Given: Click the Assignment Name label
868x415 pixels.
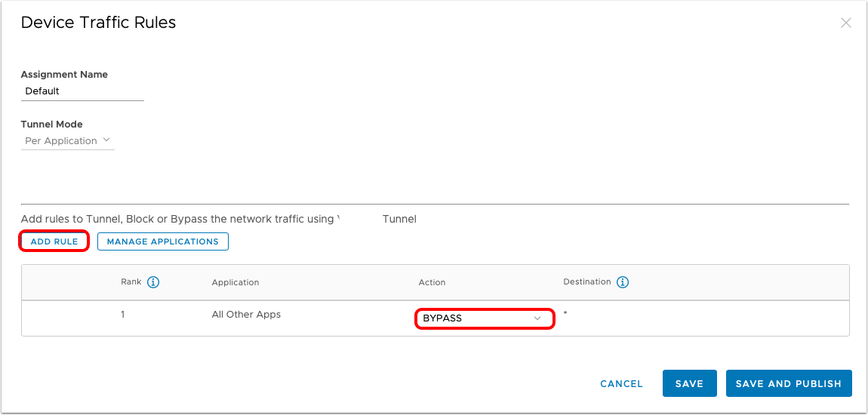Looking at the screenshot, I should tap(64, 75).
